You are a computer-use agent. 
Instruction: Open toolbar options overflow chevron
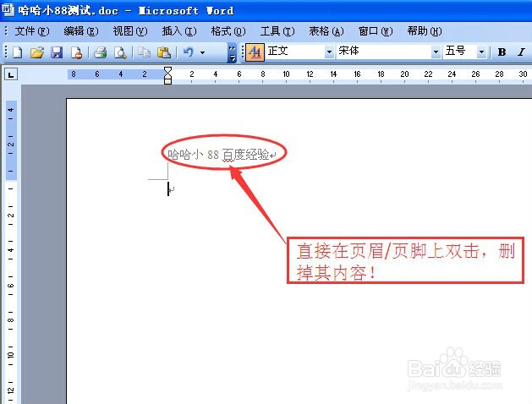coord(232,52)
